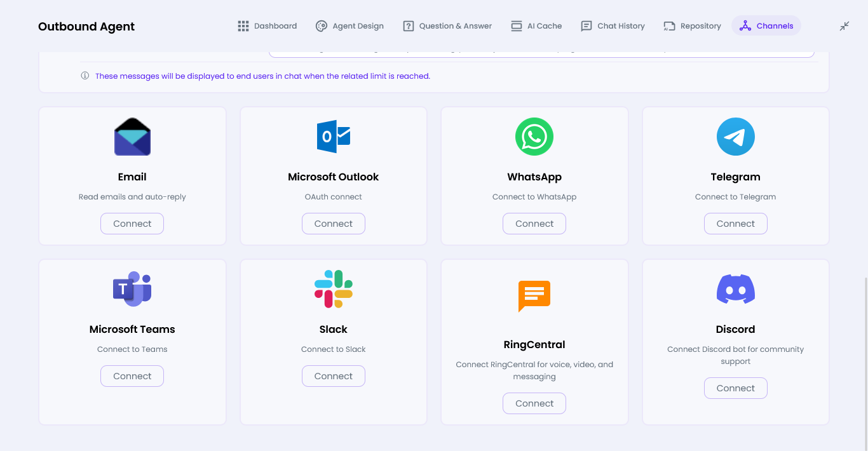
Task: Go to the Question & Answer tab
Action: [448, 26]
